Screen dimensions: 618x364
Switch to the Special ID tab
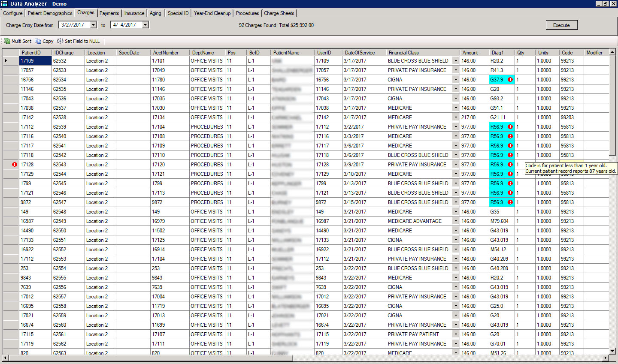coord(178,13)
